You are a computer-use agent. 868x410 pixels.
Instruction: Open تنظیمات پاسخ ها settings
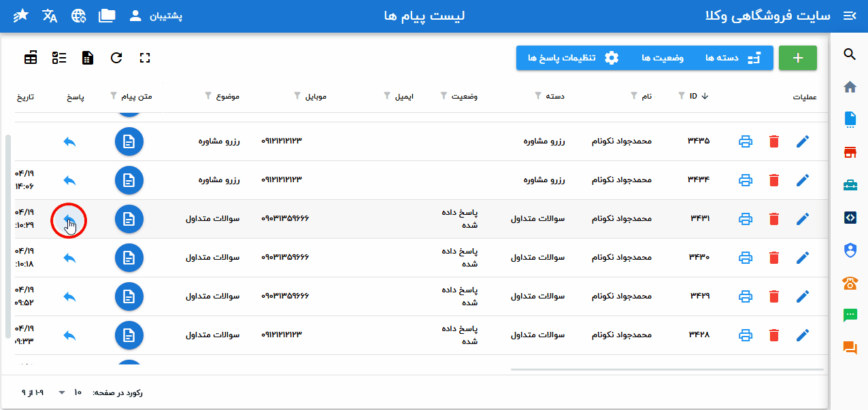[566, 58]
